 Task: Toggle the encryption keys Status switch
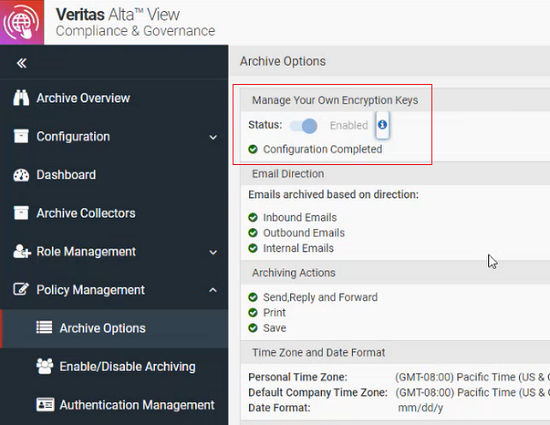tap(304, 126)
